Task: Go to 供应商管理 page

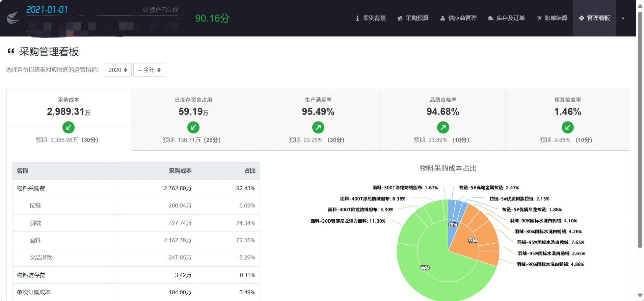Action: [x=458, y=18]
